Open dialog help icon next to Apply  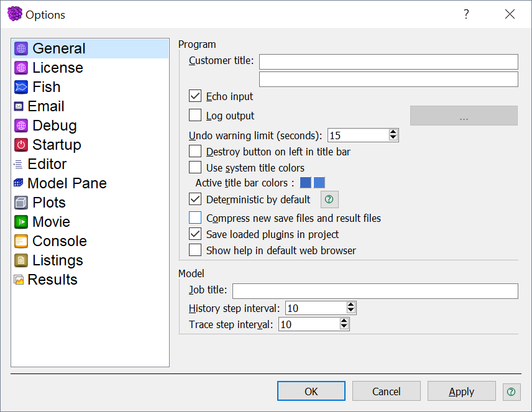(511, 391)
